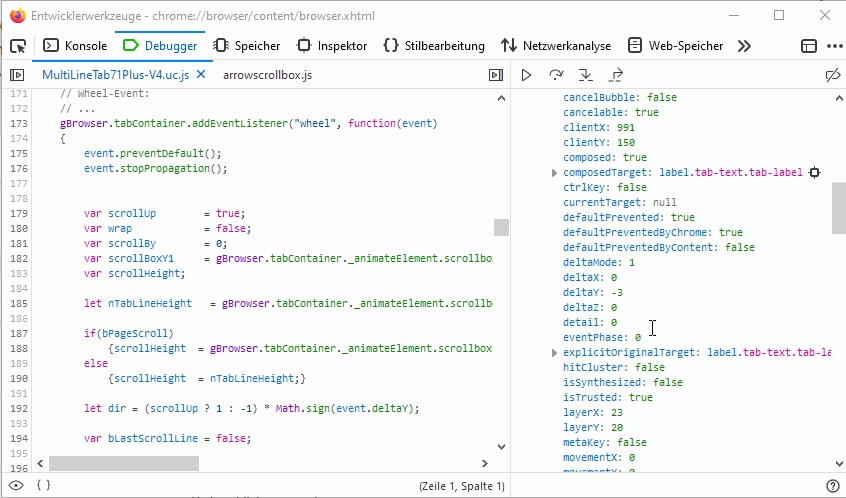Click the Step Out debugger icon

click(616, 75)
